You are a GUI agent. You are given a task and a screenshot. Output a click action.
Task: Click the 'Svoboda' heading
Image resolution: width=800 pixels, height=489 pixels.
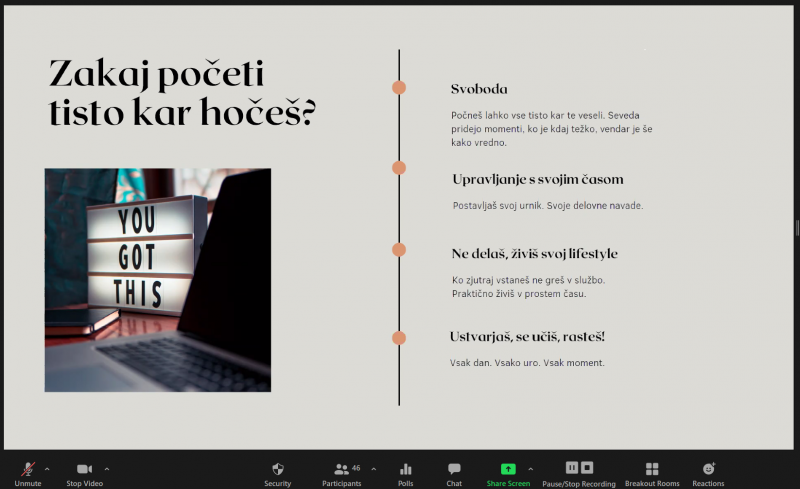point(479,89)
